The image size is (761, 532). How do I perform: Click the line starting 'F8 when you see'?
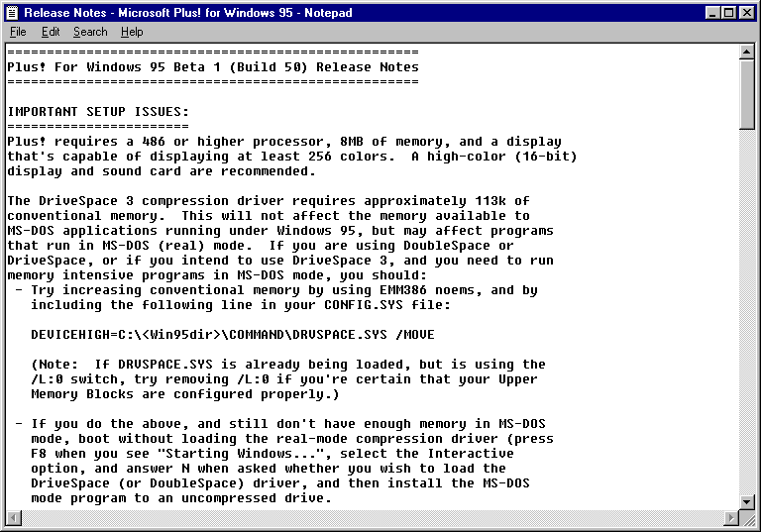[272, 454]
